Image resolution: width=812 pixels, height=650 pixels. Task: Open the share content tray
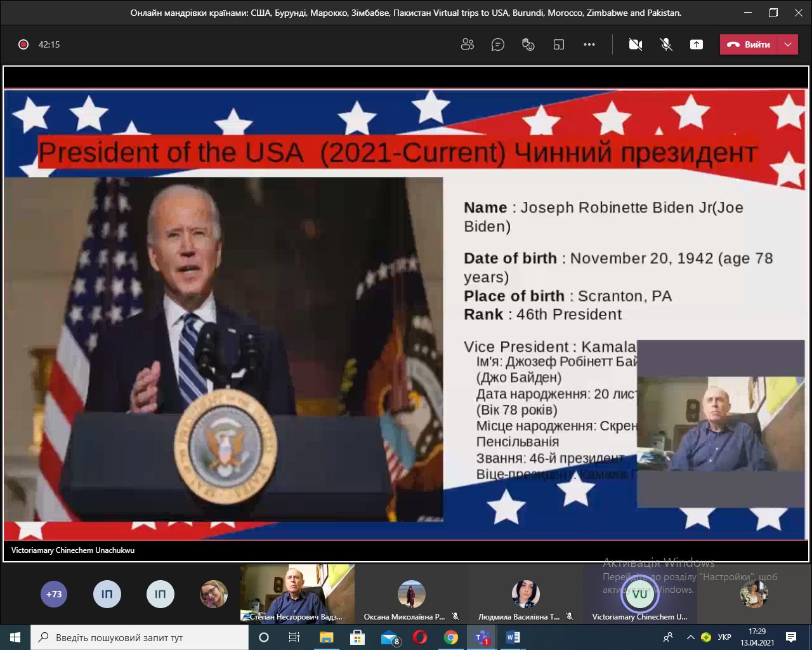click(x=697, y=44)
